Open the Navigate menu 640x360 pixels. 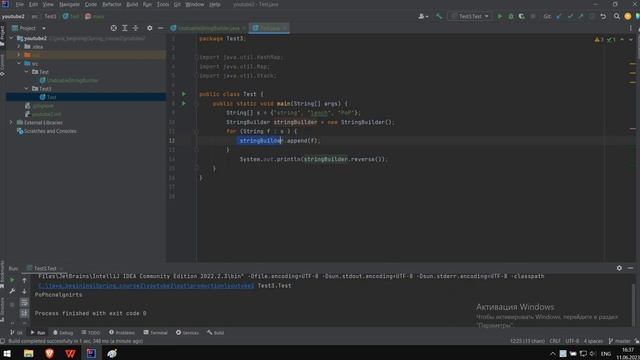tap(69, 4)
